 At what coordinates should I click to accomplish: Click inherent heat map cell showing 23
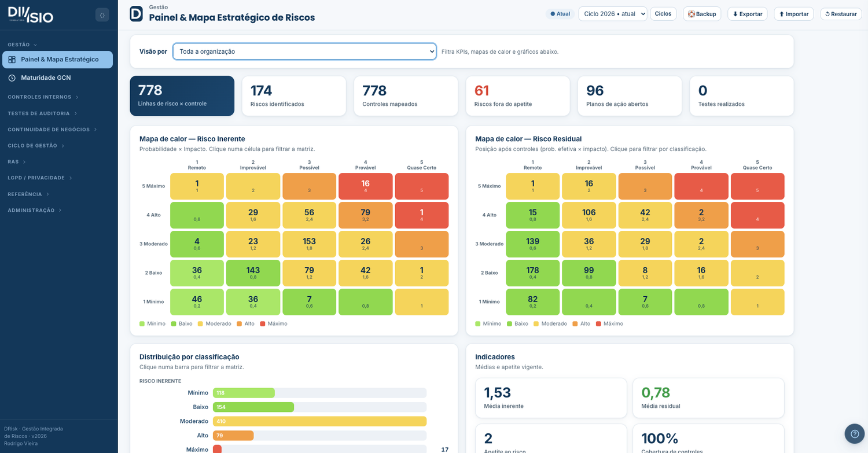point(253,244)
